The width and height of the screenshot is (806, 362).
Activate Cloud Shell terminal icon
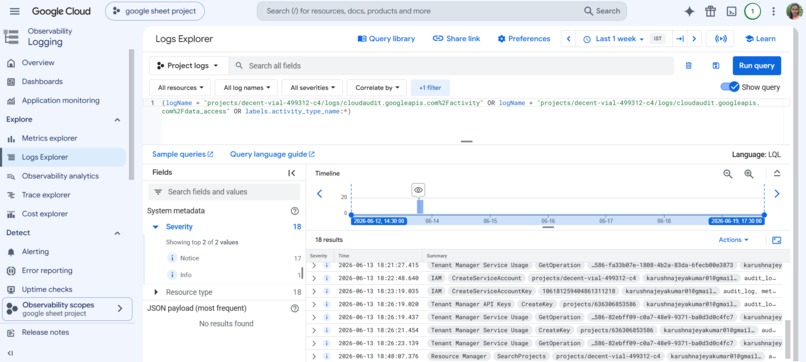click(731, 11)
